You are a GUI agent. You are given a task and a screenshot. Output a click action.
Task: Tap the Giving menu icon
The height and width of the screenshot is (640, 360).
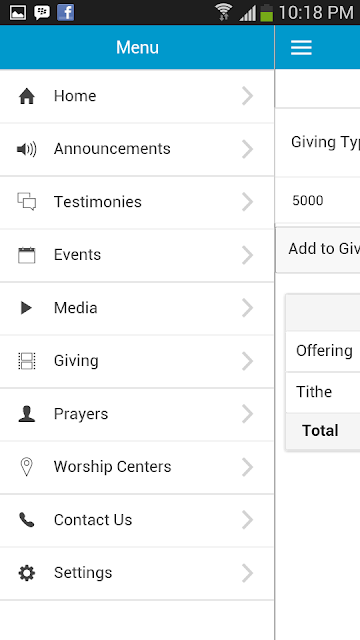[27, 361]
